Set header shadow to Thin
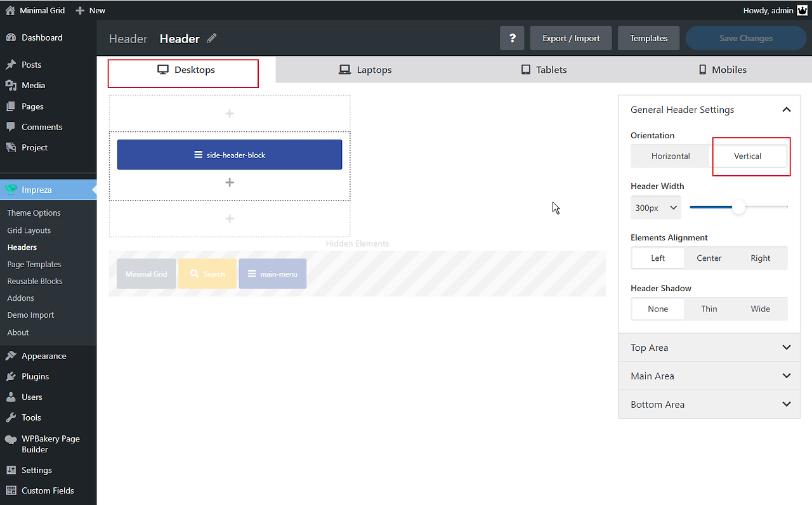Viewport: 812px width, 505px height. coord(709,309)
